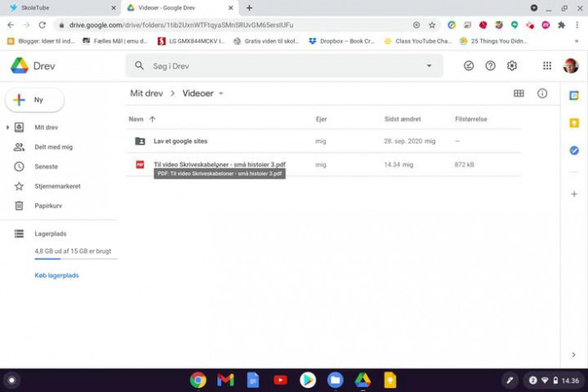Open the Videoer folder dropdown
This screenshot has height=392, width=588.
click(221, 94)
